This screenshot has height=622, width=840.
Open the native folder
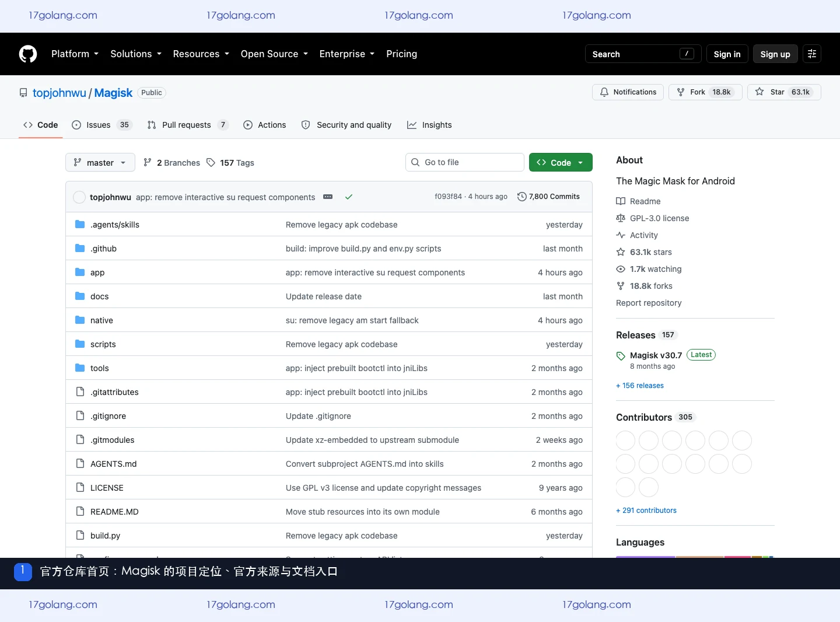click(101, 320)
